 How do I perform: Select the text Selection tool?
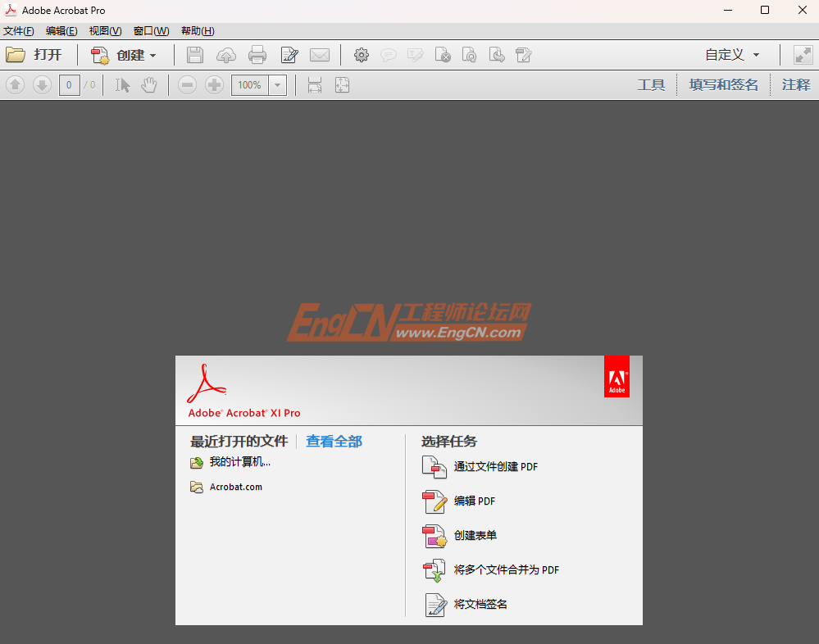click(122, 84)
